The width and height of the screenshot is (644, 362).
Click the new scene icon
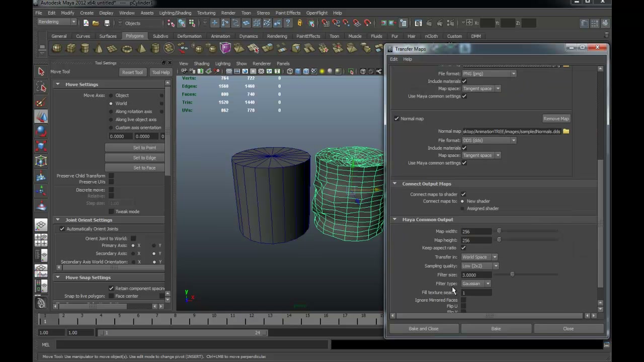pos(86,23)
